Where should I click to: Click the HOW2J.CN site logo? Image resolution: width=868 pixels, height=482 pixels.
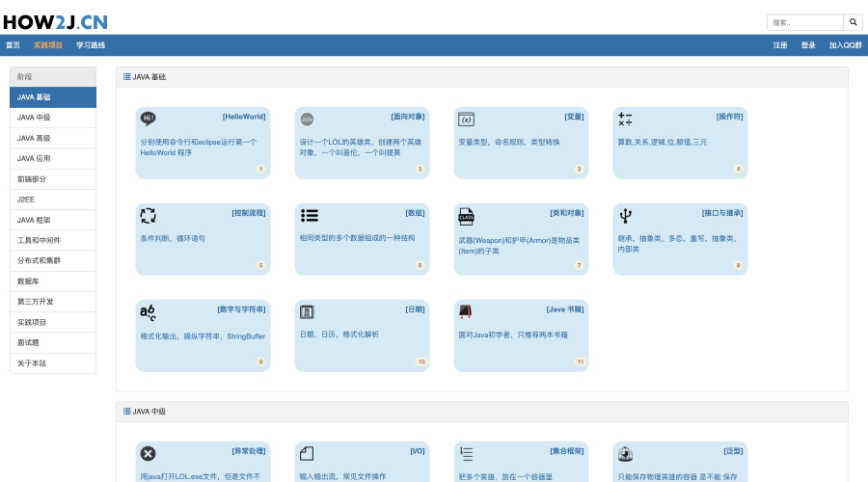(x=55, y=22)
